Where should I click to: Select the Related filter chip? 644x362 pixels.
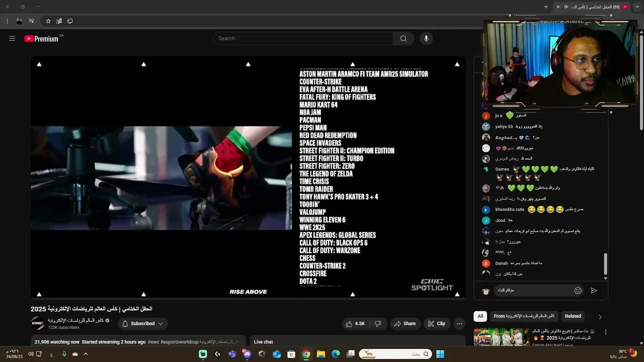(573, 316)
